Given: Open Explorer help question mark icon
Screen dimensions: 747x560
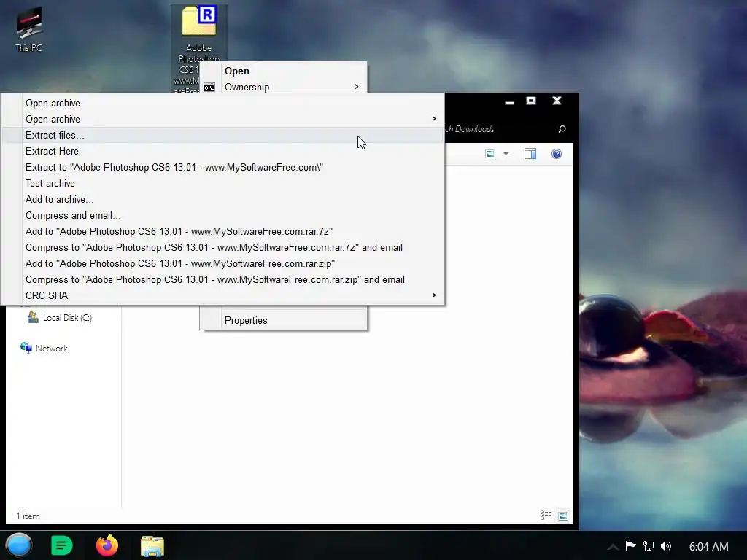Looking at the screenshot, I should coord(557,154).
